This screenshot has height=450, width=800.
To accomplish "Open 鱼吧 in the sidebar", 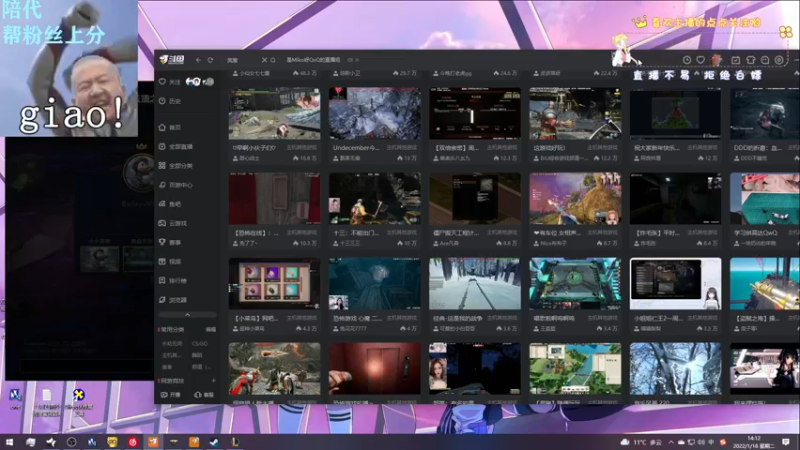I will [x=170, y=204].
